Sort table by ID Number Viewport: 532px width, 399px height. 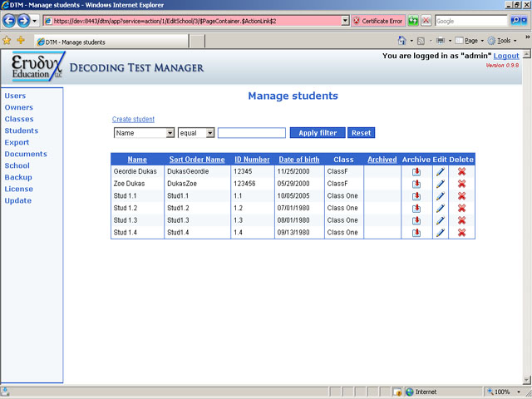pyautogui.click(x=252, y=160)
